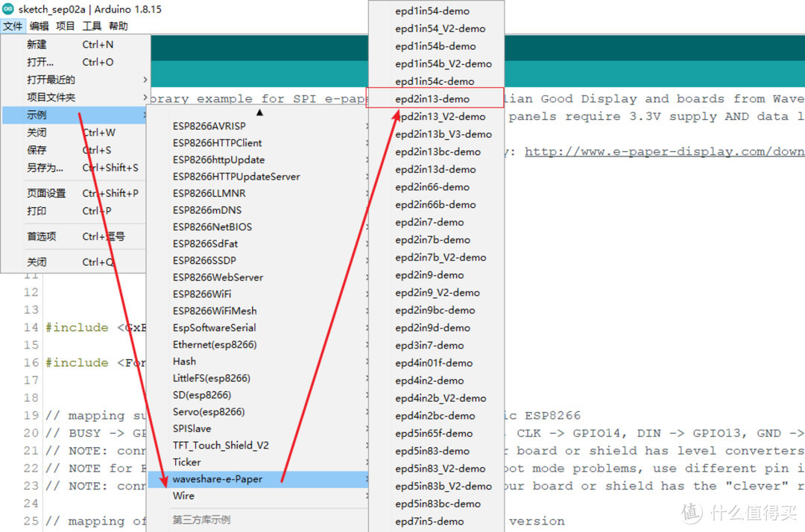Click the Arduino app icon in title bar
The height and width of the screenshot is (532, 805).
[x=7, y=9]
